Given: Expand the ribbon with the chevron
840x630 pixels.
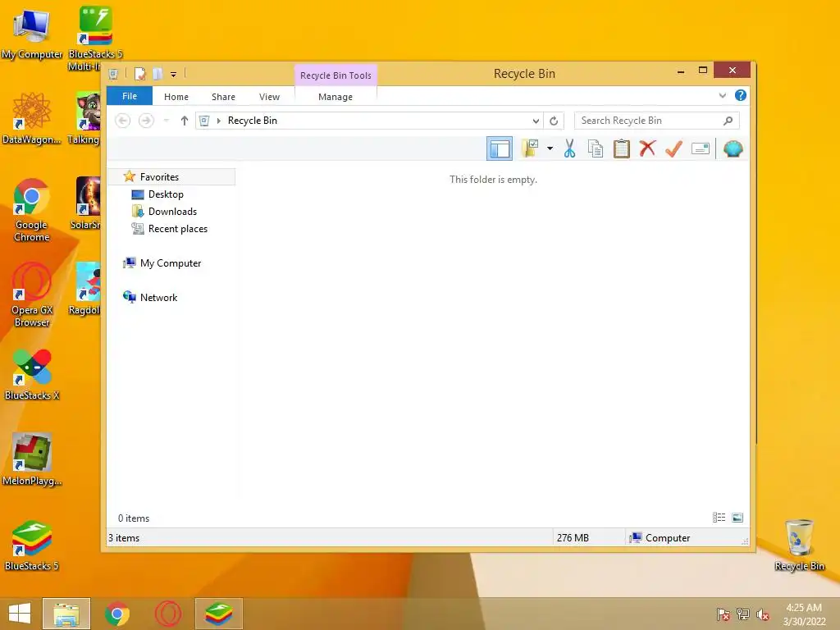Looking at the screenshot, I should (722, 95).
